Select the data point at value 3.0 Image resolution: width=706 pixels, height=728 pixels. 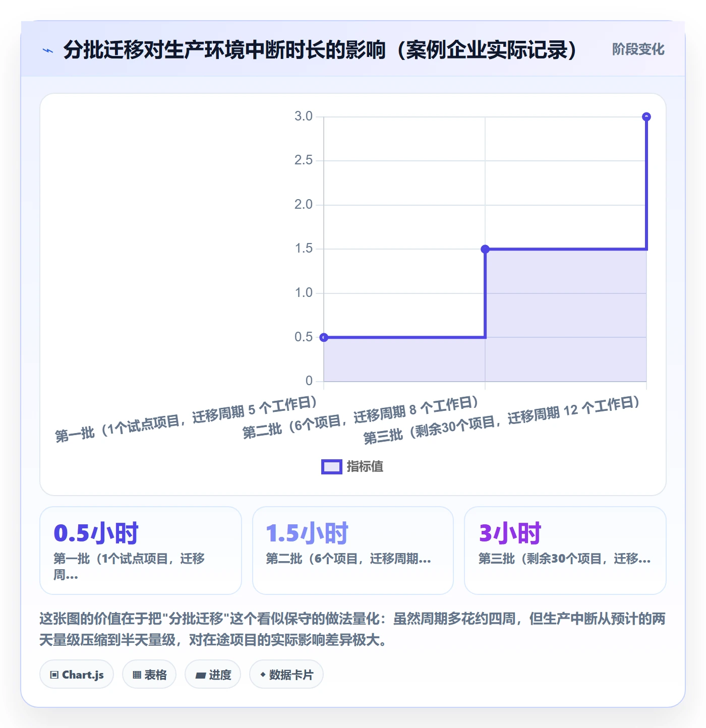tap(646, 117)
